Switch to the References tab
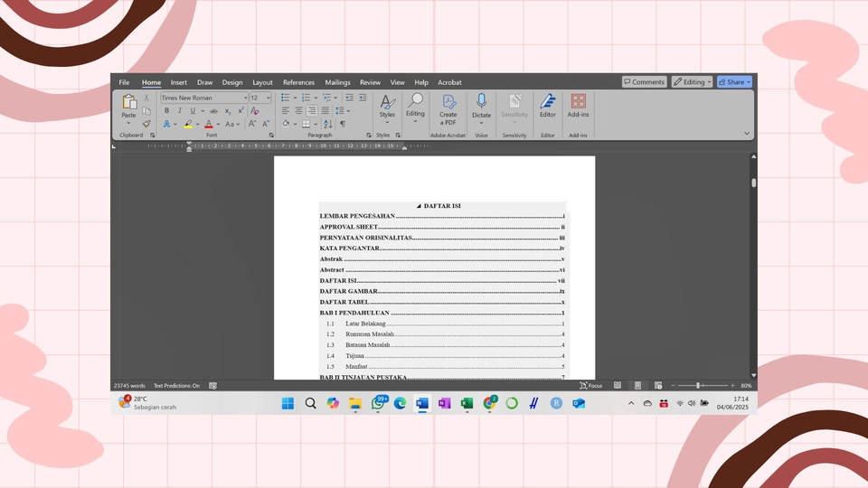Image resolution: width=868 pixels, height=488 pixels. point(298,82)
